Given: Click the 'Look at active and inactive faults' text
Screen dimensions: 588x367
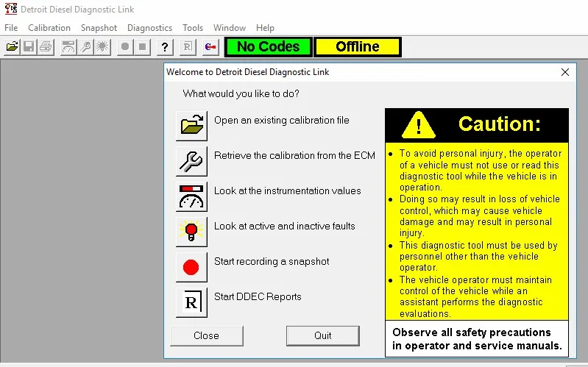Looking at the screenshot, I should (285, 226).
